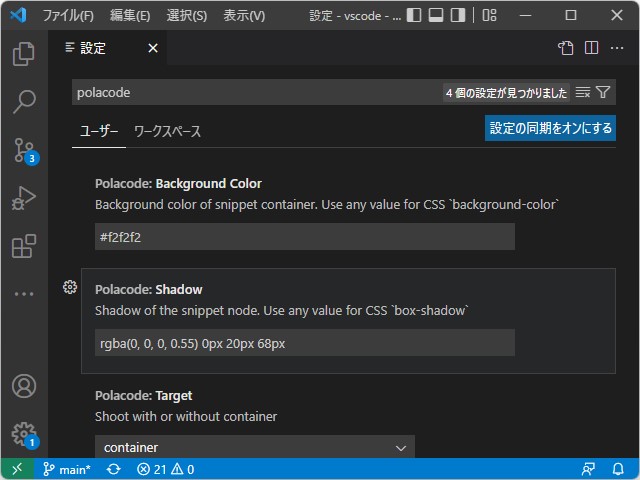Open the Extensions view
This screenshot has height=480, width=640.
pos(24,246)
